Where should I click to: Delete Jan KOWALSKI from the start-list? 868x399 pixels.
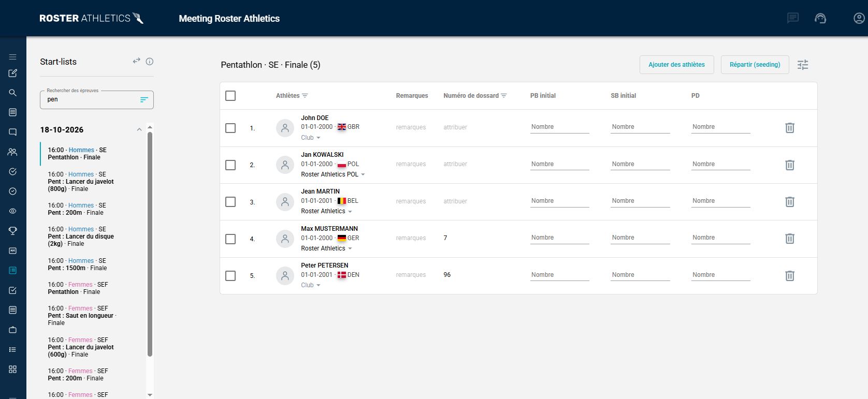coord(790,165)
